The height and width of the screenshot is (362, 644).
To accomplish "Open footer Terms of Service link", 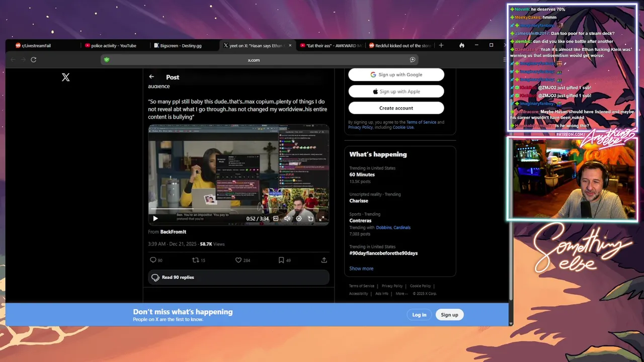I will pyautogui.click(x=362, y=286).
